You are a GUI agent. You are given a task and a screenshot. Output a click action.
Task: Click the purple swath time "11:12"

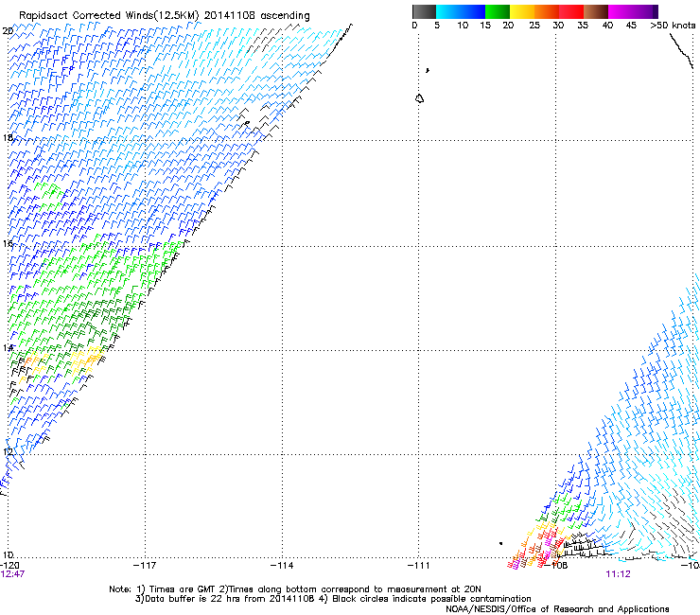pyautogui.click(x=618, y=574)
